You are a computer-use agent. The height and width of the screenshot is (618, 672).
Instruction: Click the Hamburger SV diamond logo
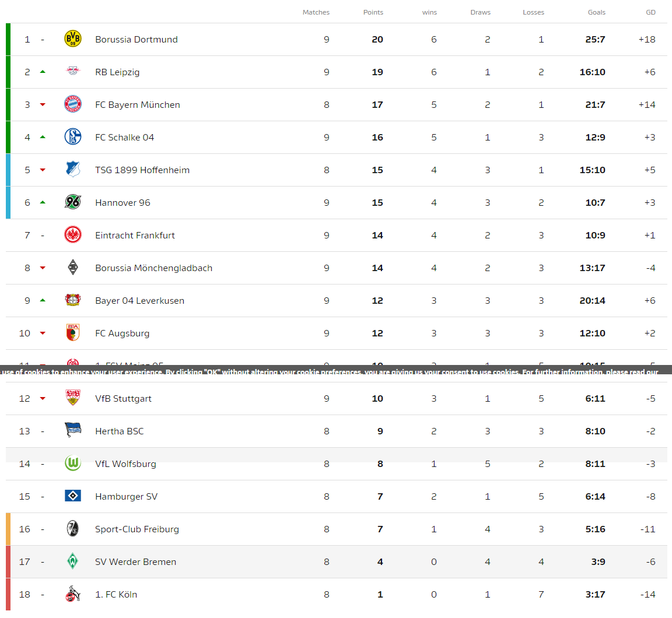click(x=73, y=497)
